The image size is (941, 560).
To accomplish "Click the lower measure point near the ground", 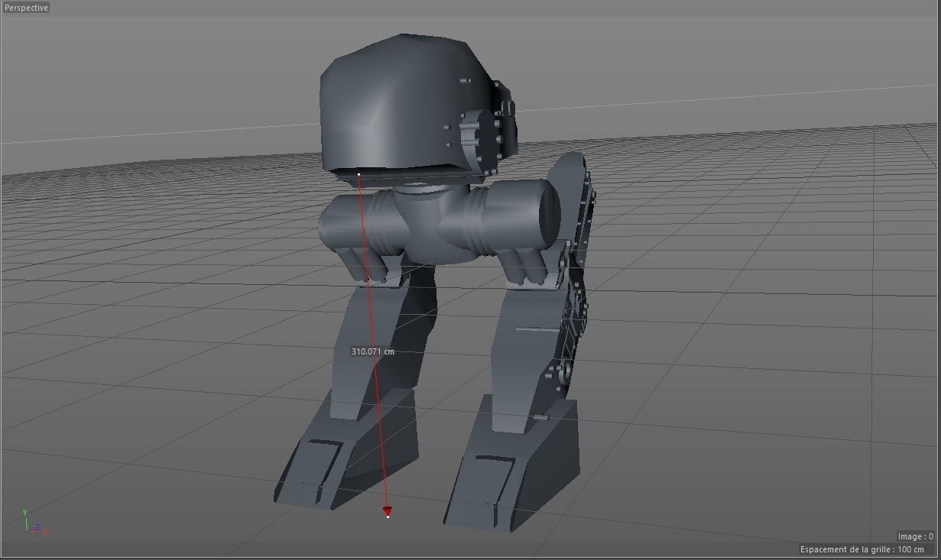I will tap(387, 514).
